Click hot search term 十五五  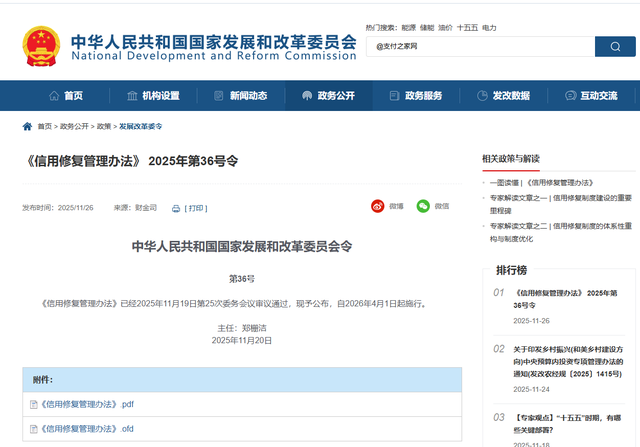(467, 28)
